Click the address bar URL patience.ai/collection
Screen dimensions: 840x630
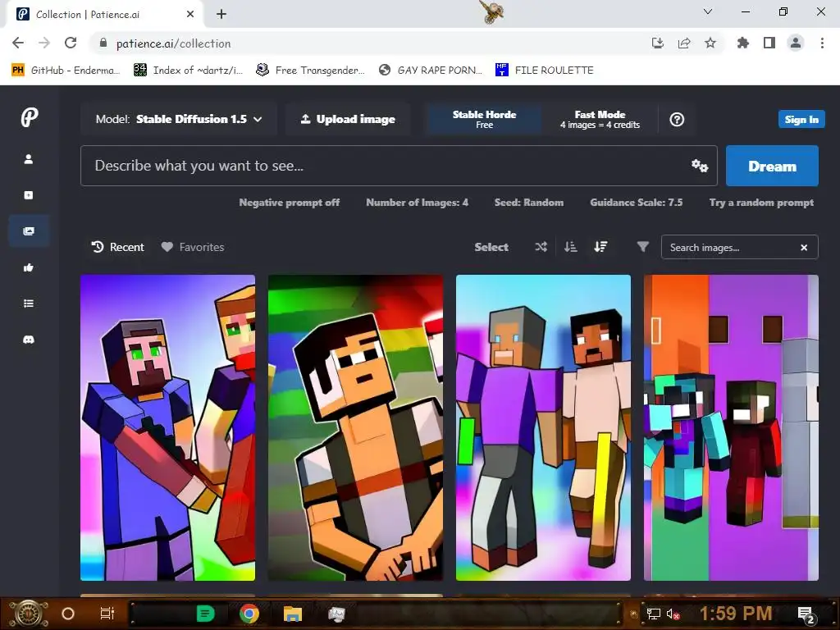coord(174,43)
